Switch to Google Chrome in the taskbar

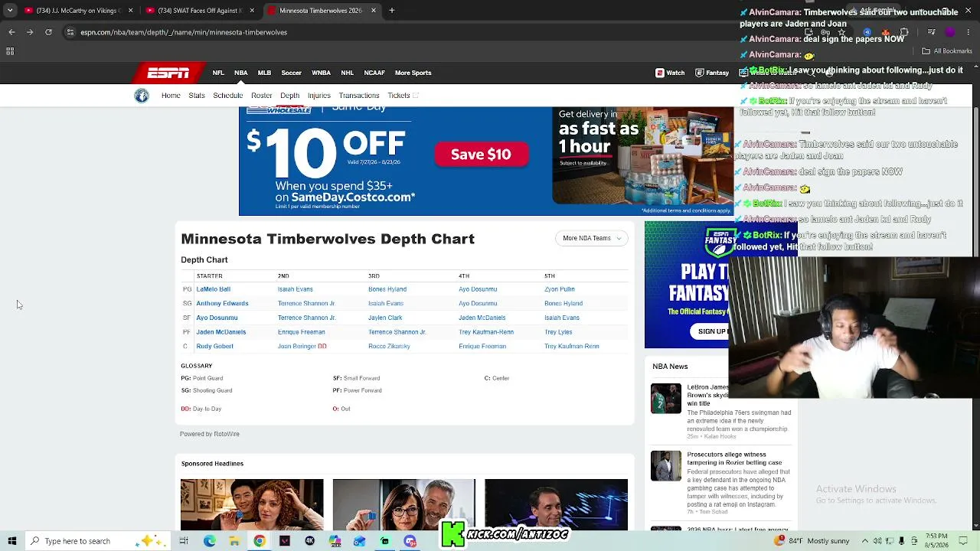[260, 541]
